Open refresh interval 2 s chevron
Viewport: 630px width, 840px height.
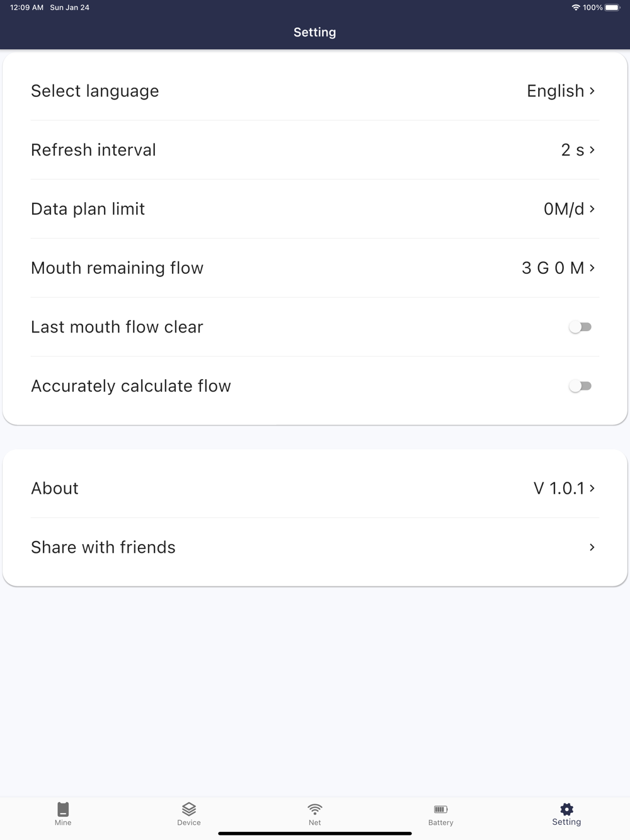point(592,150)
